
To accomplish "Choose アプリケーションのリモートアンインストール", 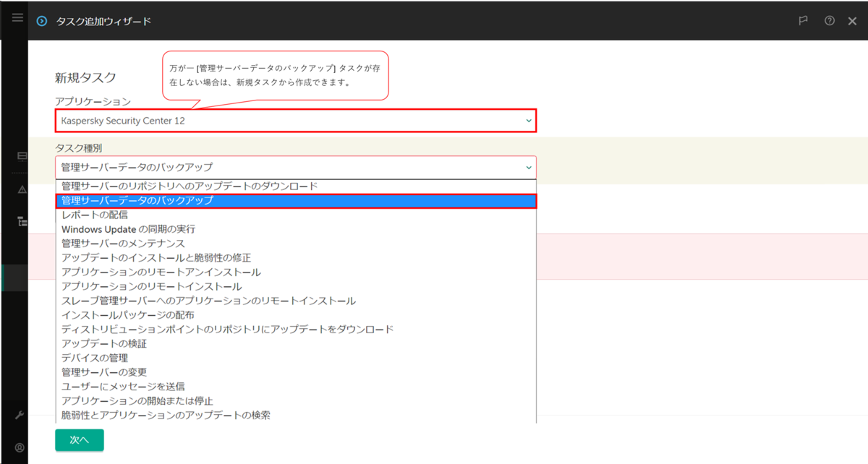I will pos(296,272).
